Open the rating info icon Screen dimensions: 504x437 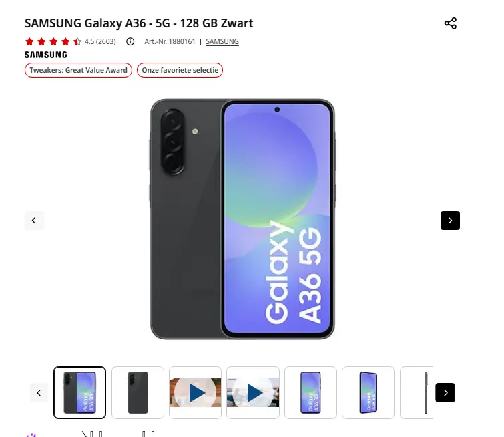(x=130, y=41)
